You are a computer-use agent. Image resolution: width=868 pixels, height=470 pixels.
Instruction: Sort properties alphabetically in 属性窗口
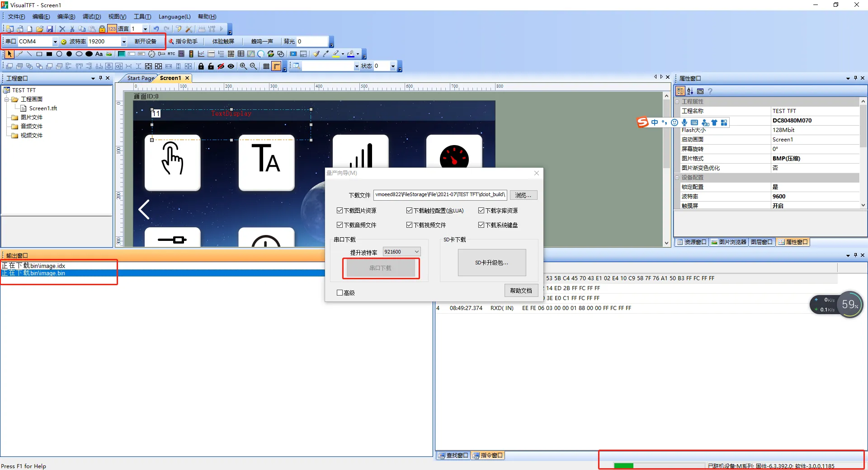(x=690, y=91)
